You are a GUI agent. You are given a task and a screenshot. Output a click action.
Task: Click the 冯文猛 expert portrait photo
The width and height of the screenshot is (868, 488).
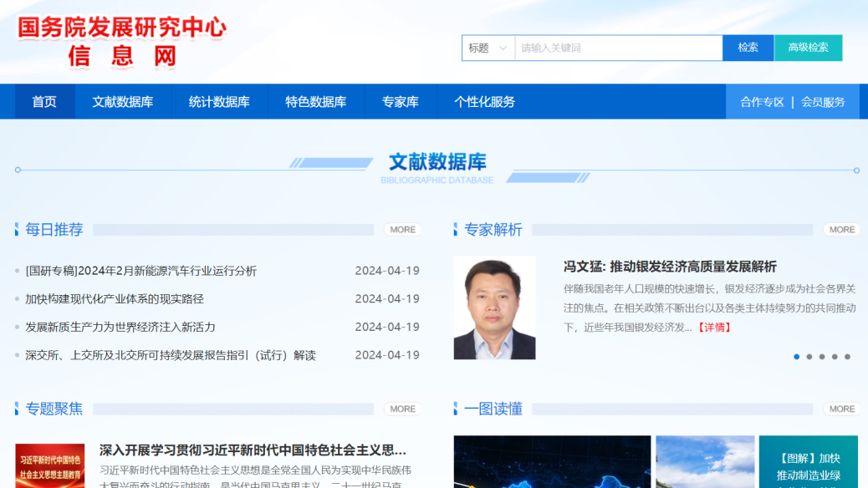coord(494,308)
